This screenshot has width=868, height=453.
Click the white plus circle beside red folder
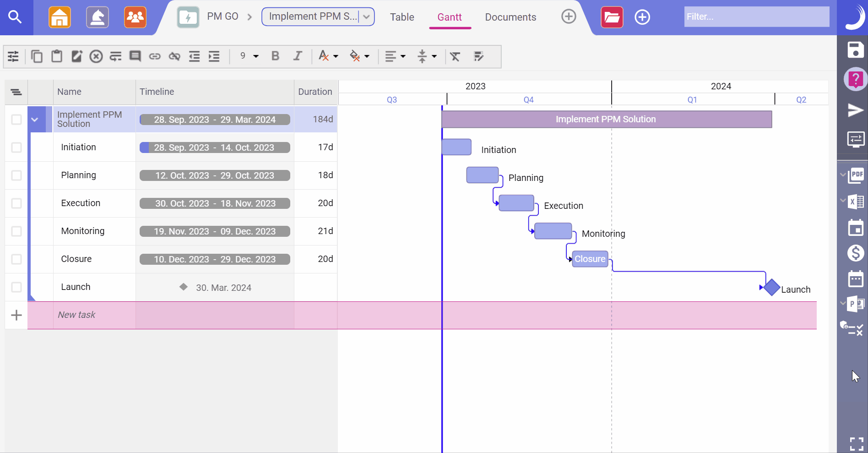(642, 17)
